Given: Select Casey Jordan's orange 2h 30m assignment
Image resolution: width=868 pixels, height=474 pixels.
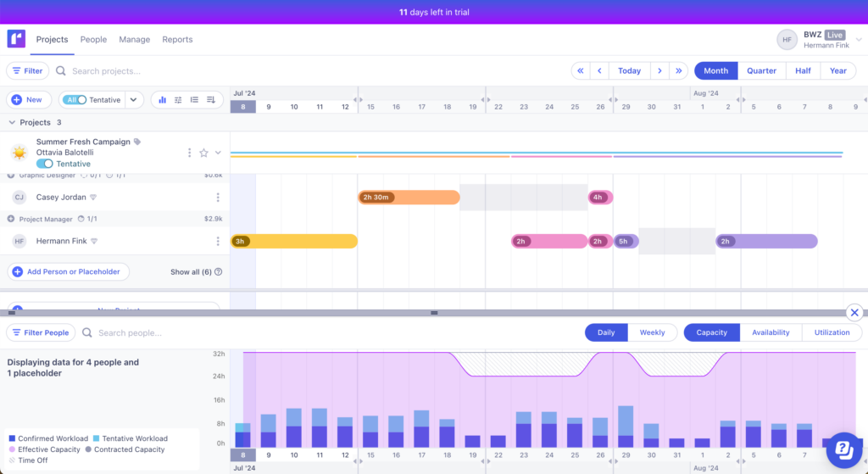Looking at the screenshot, I should (x=409, y=197).
